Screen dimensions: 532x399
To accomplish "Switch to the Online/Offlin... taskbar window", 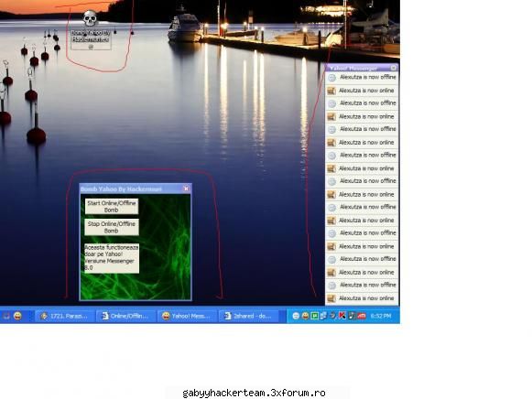I will [125, 316].
